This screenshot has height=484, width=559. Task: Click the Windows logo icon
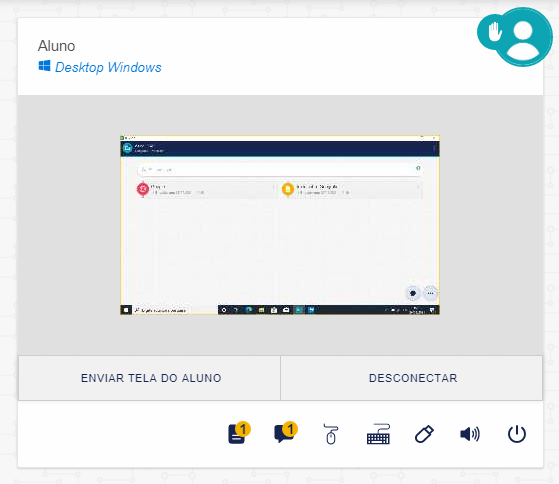[x=44, y=66]
